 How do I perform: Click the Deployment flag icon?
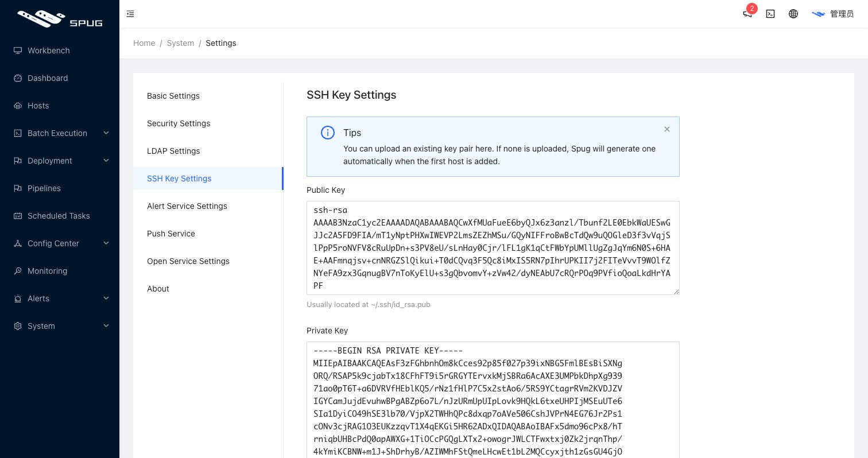[x=18, y=161]
